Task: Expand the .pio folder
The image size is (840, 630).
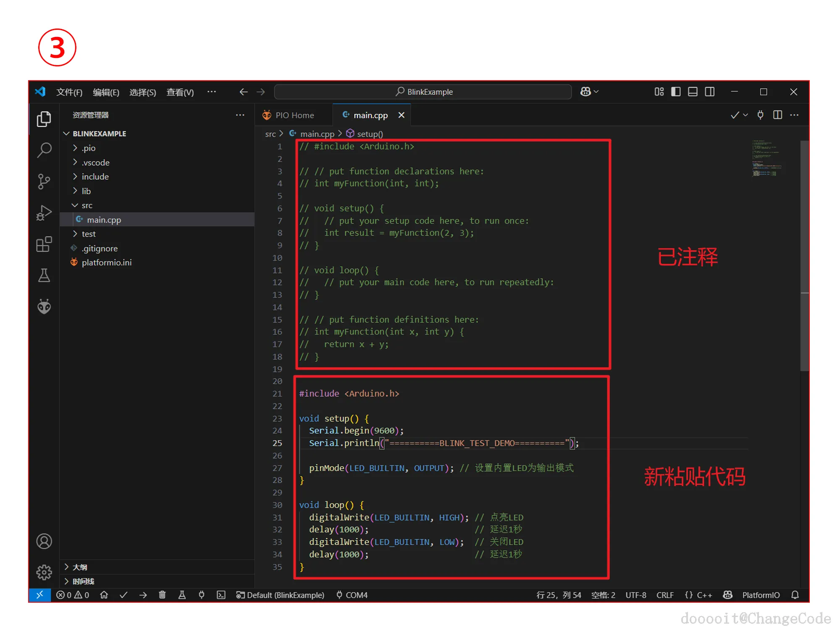Action: click(x=89, y=148)
